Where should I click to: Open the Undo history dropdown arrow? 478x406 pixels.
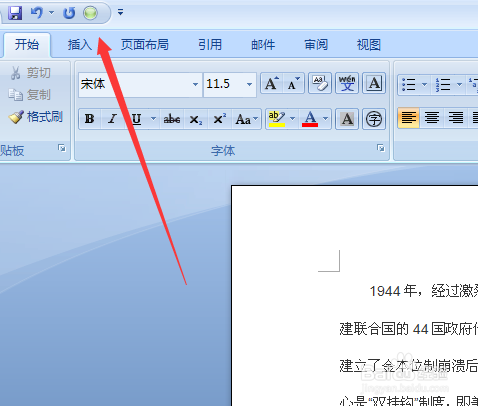click(51, 13)
